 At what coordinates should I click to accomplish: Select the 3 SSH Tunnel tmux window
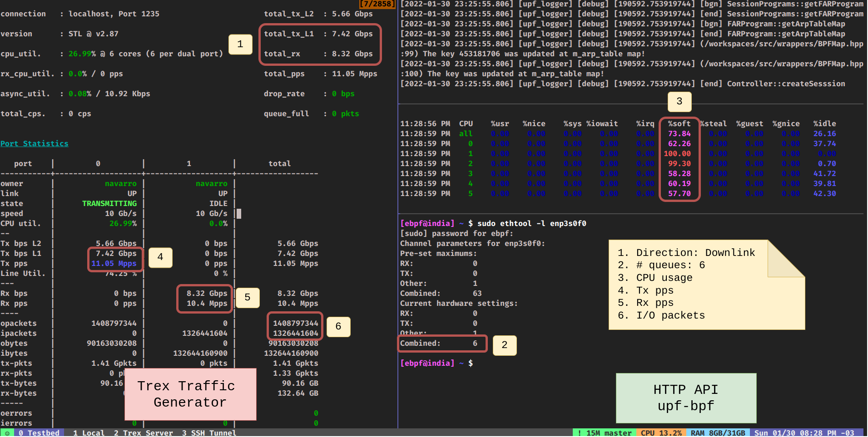tap(209, 433)
